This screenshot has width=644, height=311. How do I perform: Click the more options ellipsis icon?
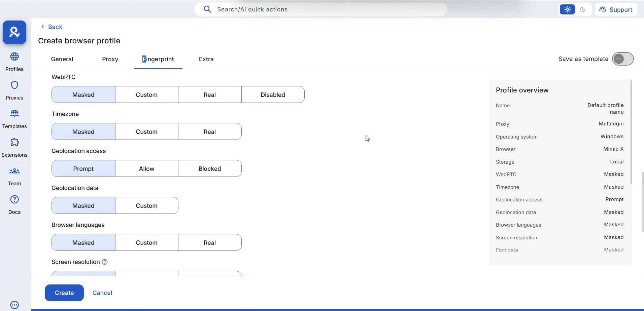click(x=14, y=305)
